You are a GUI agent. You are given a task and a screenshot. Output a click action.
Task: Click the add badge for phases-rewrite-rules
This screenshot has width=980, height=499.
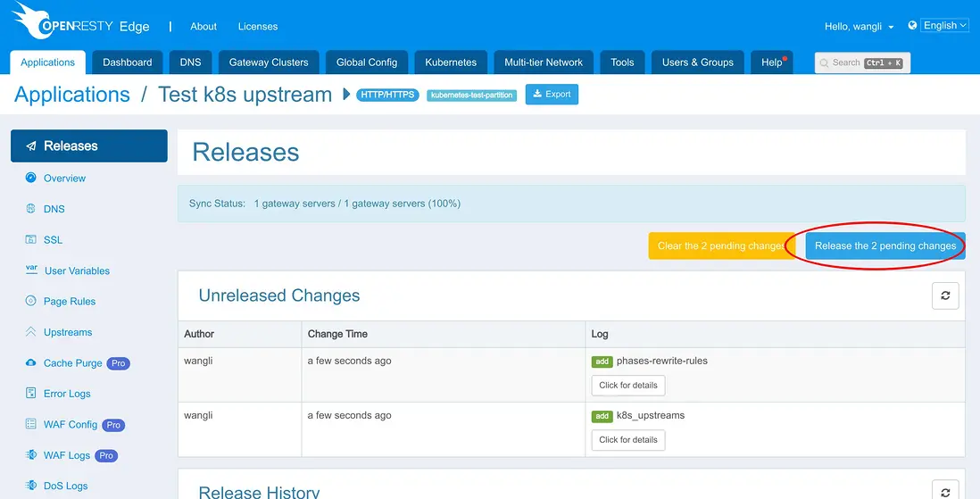[602, 362]
